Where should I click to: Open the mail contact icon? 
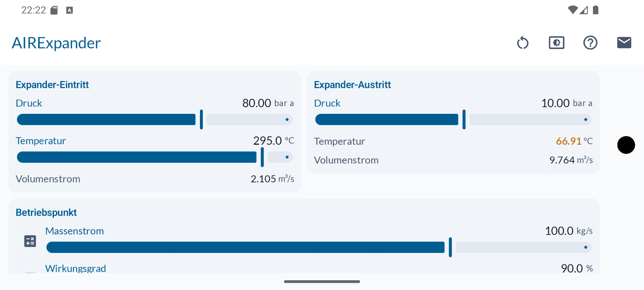point(624,43)
